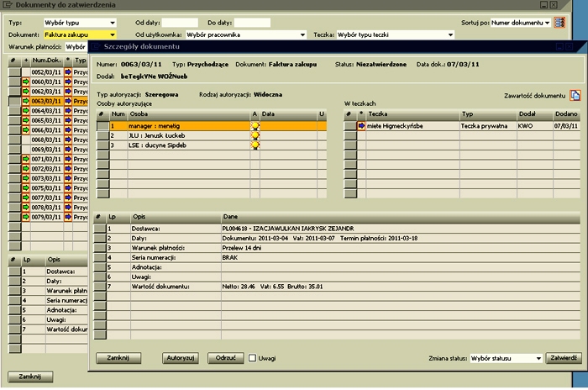Screen dimensions: 588x390
Task: Click the Przelew 14 dni payment term
Action: [242, 248]
